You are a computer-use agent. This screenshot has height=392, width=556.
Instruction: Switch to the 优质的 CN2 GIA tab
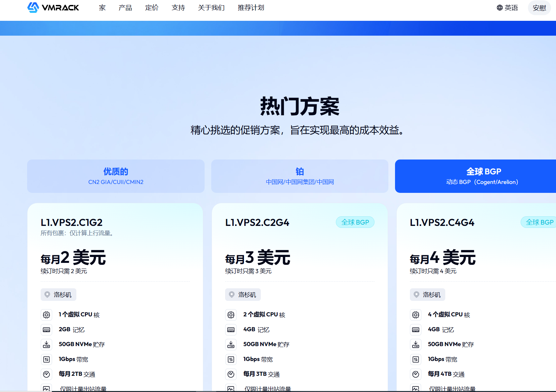click(x=116, y=176)
